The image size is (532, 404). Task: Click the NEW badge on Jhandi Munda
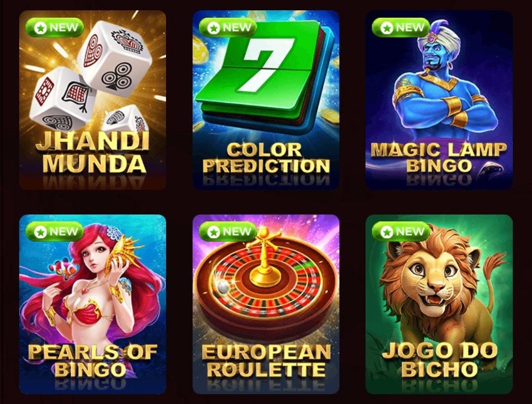click(x=55, y=28)
